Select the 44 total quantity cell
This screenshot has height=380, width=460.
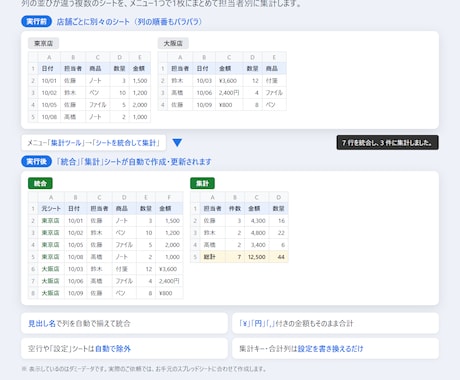278,257
